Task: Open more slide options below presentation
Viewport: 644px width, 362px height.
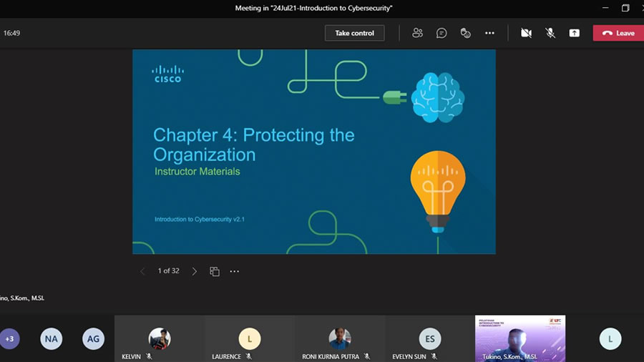Action: [234, 271]
